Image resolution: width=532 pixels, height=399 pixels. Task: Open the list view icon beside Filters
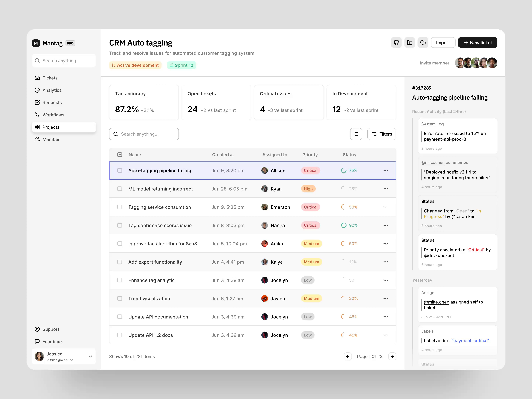(356, 134)
